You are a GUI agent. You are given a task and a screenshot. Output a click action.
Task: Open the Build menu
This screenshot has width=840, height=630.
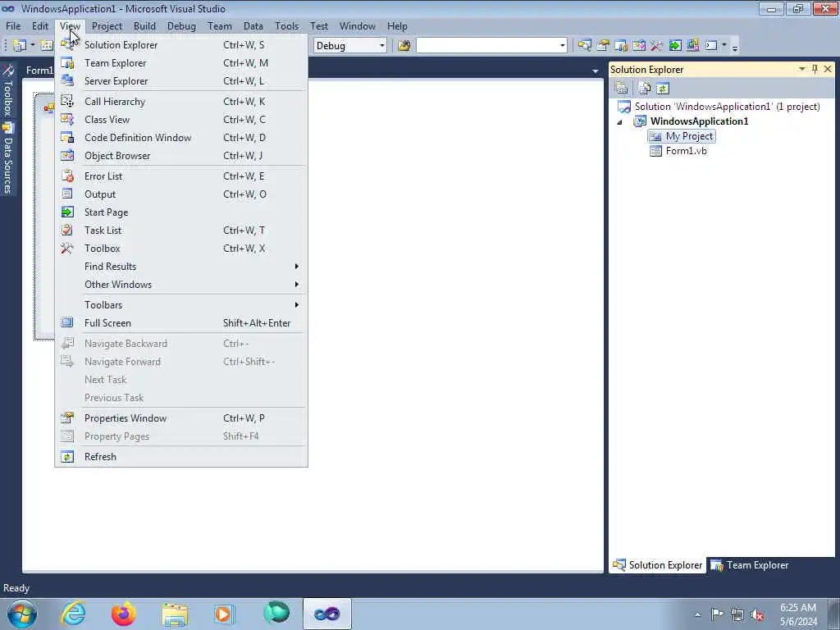pos(144,26)
